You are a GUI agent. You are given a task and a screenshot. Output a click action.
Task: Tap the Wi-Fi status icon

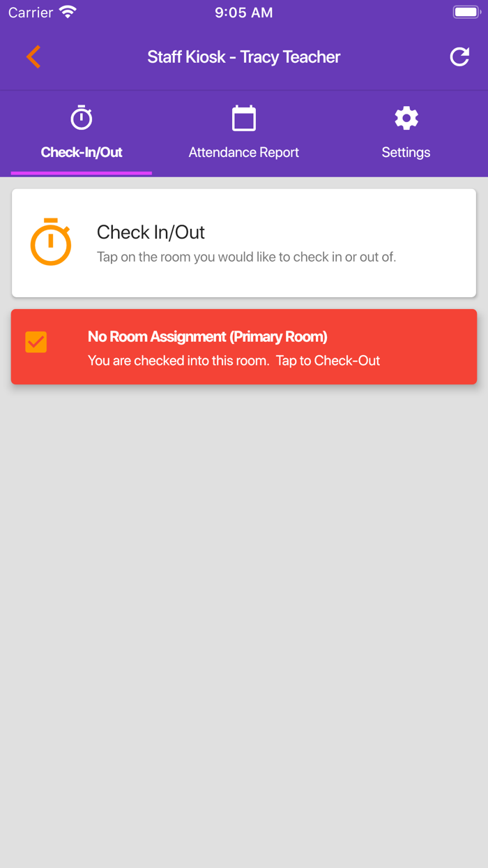pyautogui.click(x=68, y=12)
